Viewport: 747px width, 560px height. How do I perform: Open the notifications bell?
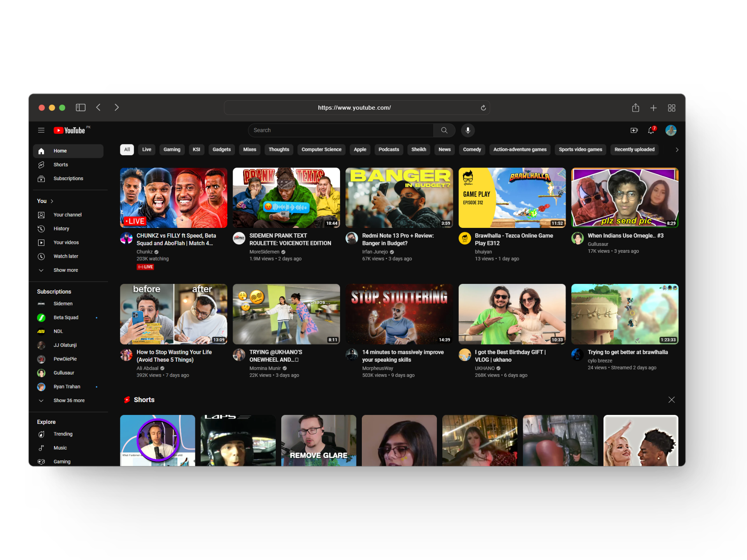click(x=651, y=130)
